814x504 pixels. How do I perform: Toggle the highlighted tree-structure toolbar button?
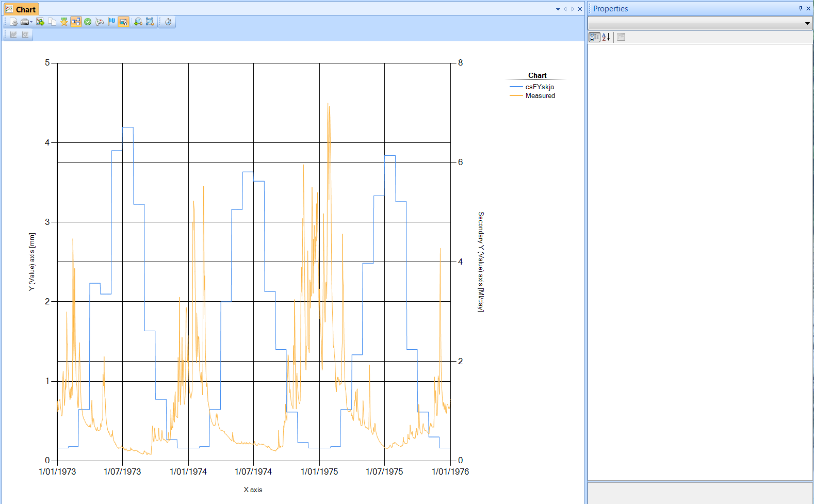point(76,22)
